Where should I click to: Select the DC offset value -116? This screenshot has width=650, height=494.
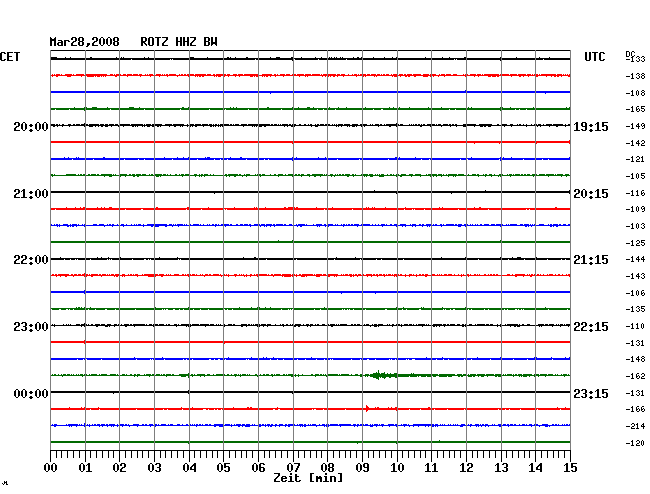tap(635, 193)
